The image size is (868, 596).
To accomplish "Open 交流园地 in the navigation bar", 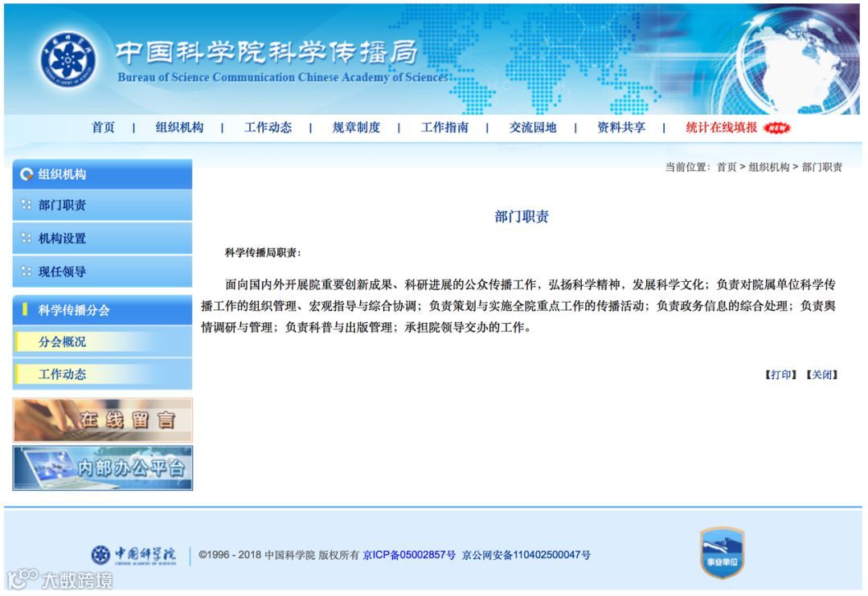I will click(533, 127).
